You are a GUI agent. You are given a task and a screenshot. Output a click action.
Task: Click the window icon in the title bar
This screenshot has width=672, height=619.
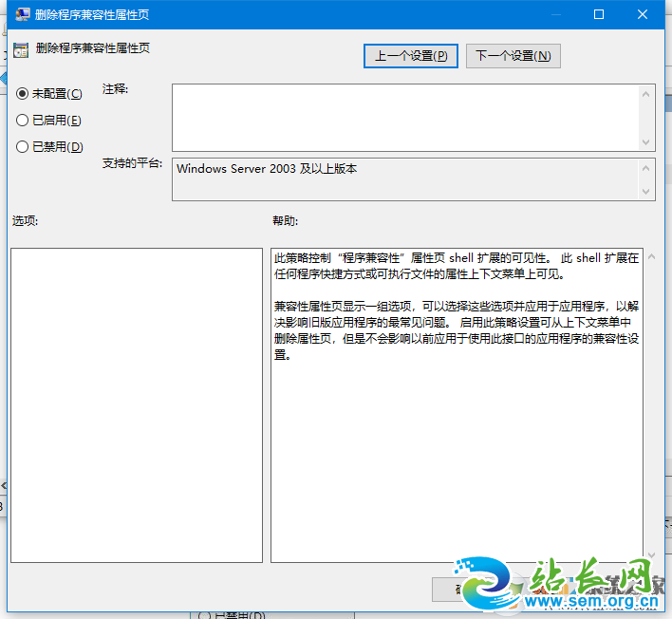coord(21,14)
